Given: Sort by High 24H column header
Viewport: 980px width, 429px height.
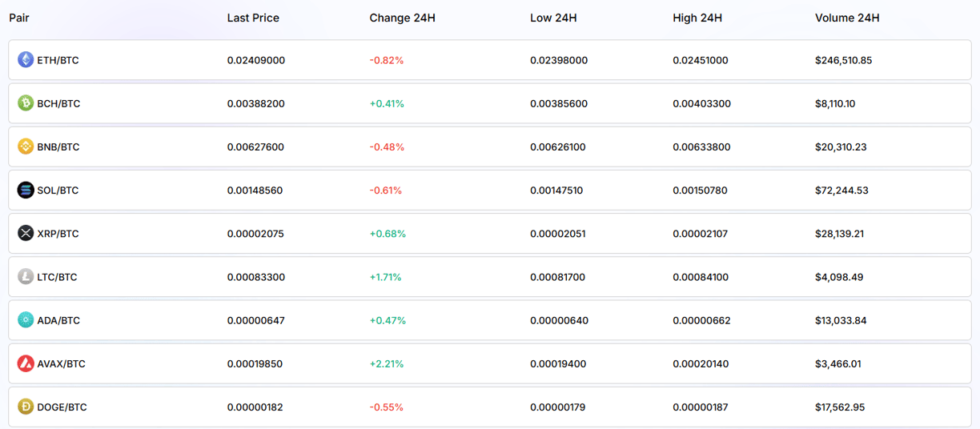Looking at the screenshot, I should pos(697,18).
